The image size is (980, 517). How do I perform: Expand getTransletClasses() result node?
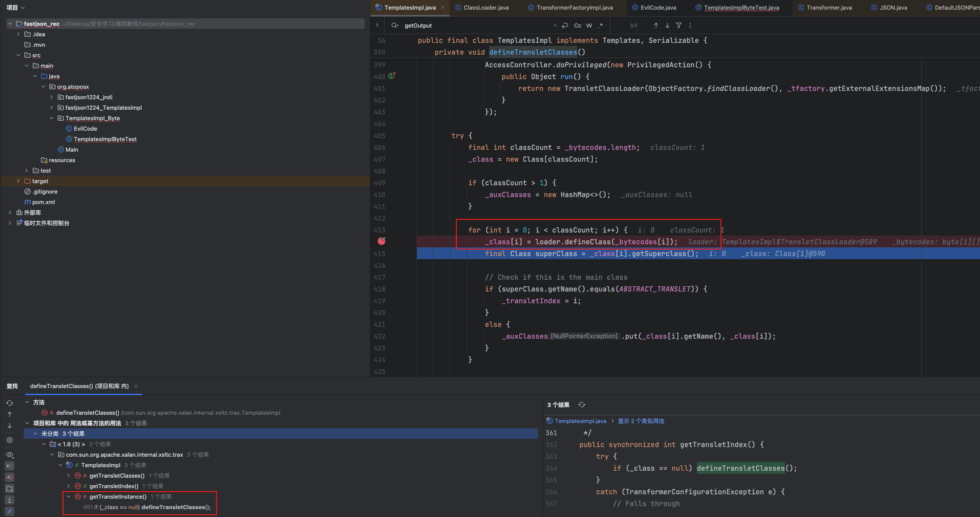pos(69,475)
